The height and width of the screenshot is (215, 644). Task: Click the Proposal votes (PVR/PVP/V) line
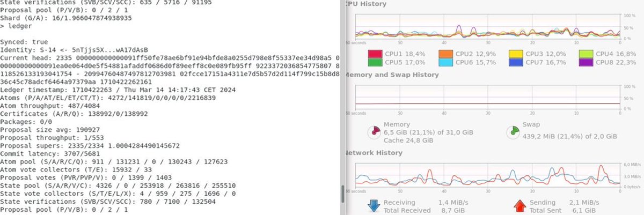86,178
